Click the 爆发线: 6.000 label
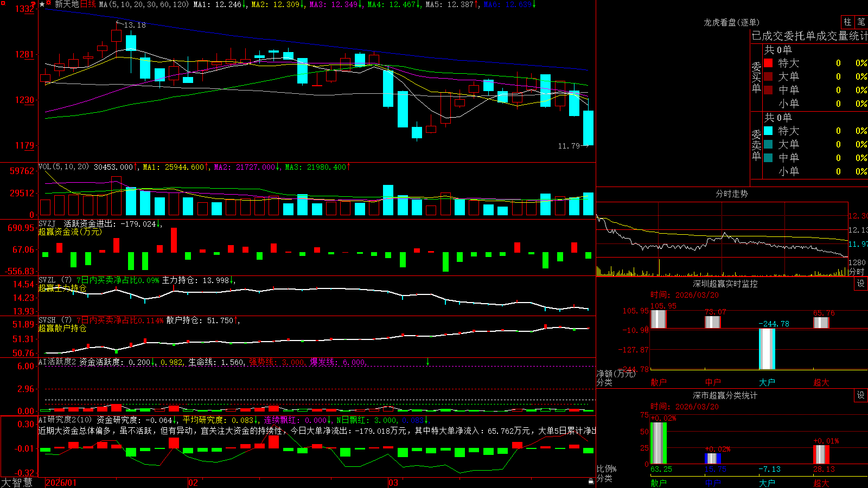Image resolution: width=868 pixels, height=488 pixels. click(337, 362)
